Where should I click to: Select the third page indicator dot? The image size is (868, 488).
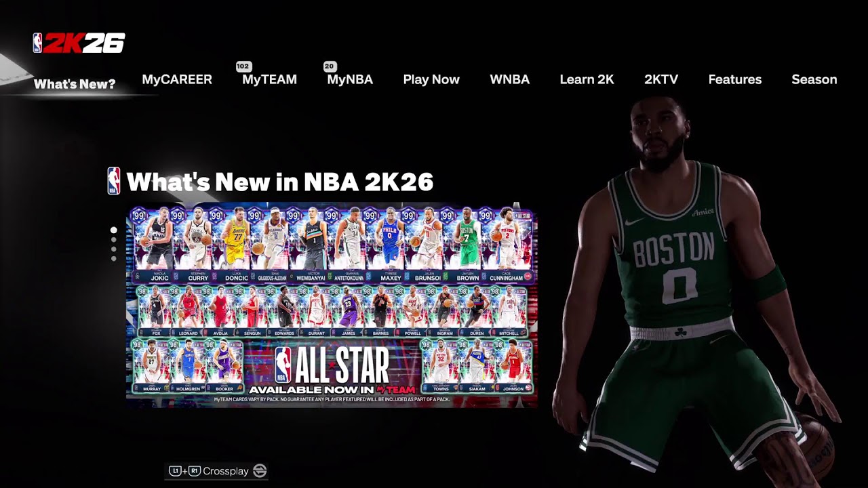pos(113,249)
